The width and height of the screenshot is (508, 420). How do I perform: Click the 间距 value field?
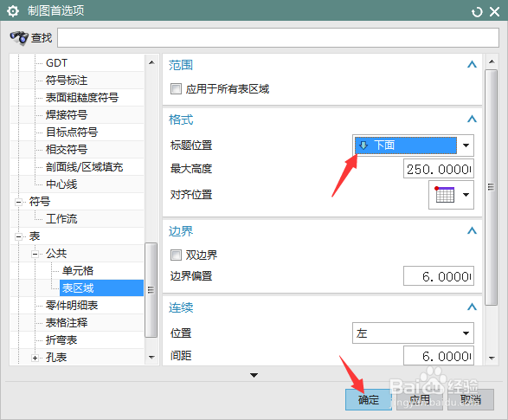[x=439, y=356]
